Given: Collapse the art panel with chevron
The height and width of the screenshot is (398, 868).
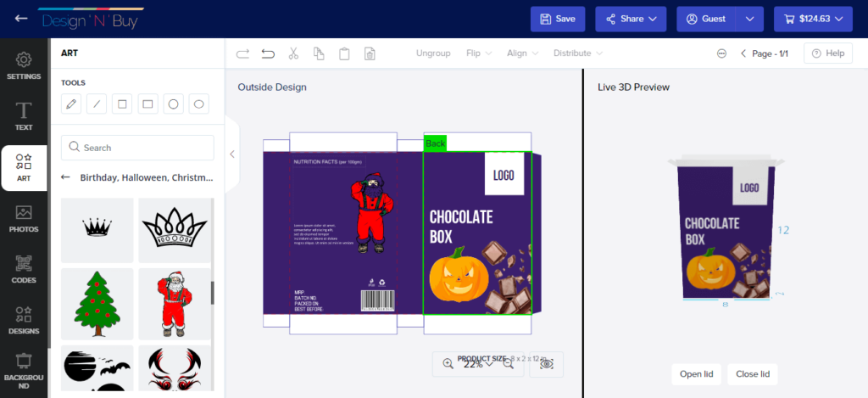Looking at the screenshot, I should [x=232, y=154].
